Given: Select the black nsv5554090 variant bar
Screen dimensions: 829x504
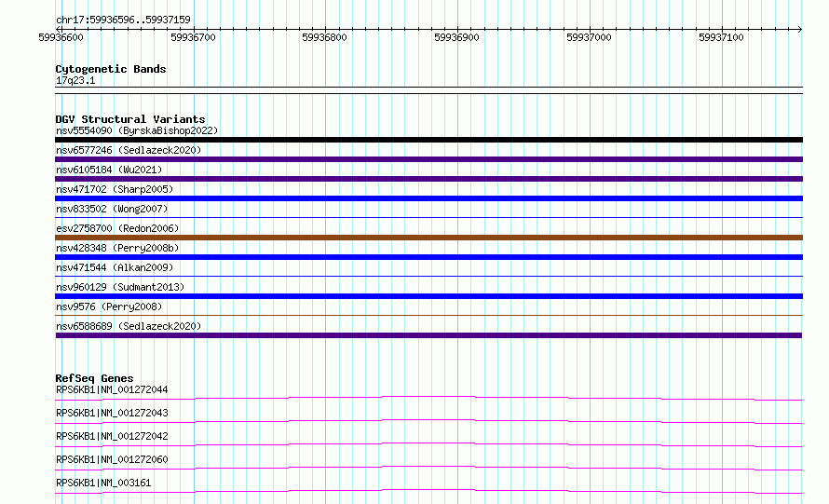Looking at the screenshot, I should pyautogui.click(x=428, y=140).
